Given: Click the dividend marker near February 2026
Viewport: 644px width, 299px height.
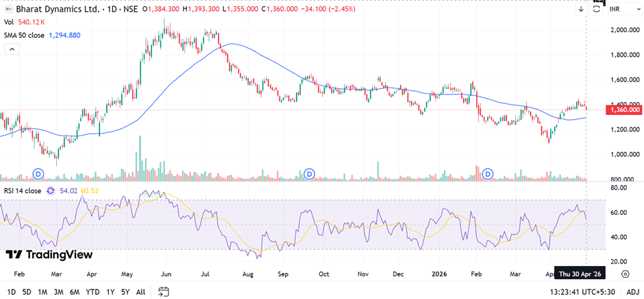Looking at the screenshot, I should (488, 174).
